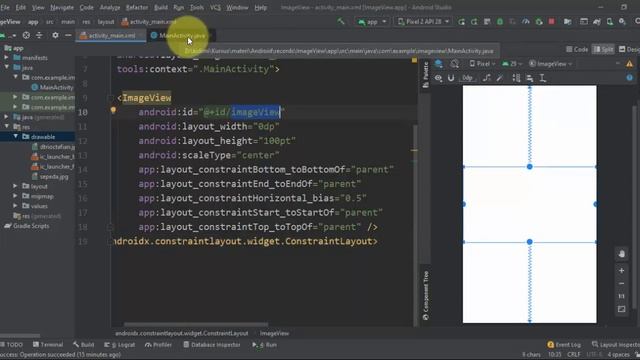Open the Pixel device dropdown in design toolbar

click(x=482, y=64)
